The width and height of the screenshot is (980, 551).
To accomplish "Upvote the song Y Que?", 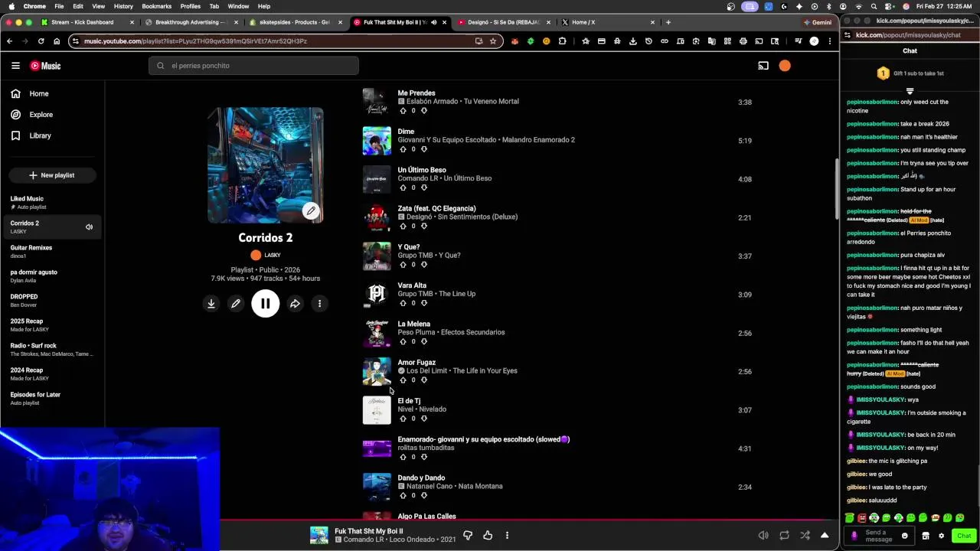I will pyautogui.click(x=403, y=265).
